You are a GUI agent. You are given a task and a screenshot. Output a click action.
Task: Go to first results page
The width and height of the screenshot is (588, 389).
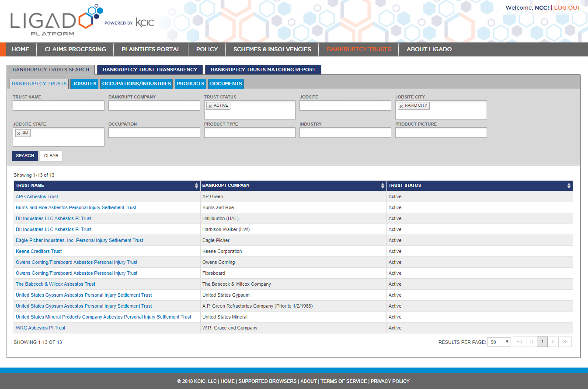(519, 342)
